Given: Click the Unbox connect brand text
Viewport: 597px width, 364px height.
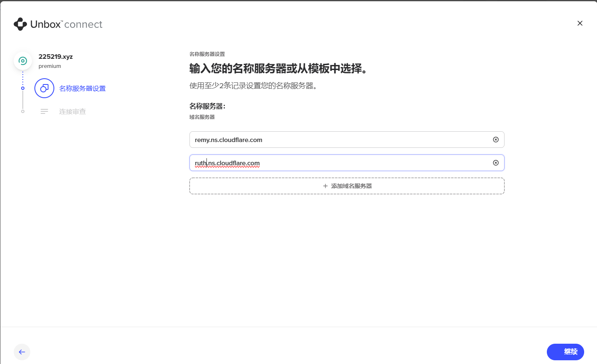Looking at the screenshot, I should tap(66, 24).
